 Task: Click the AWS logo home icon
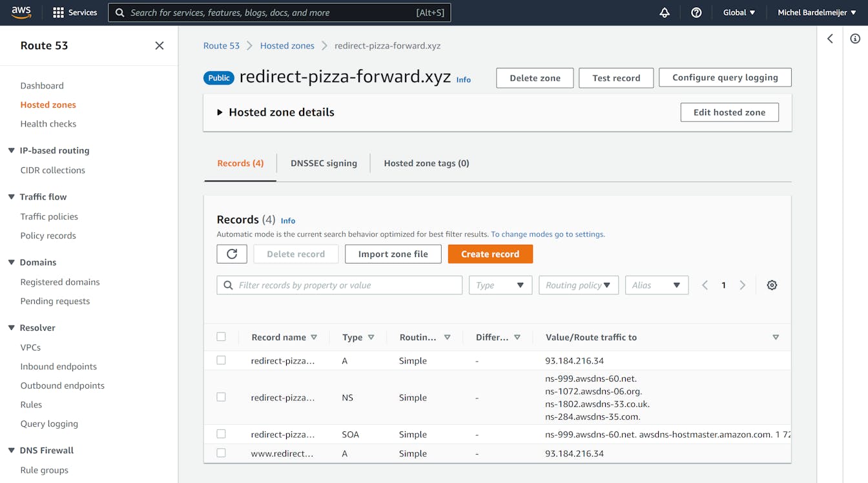21,12
